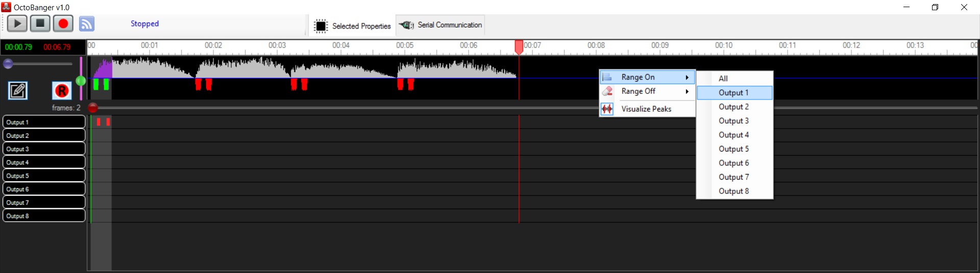Open the Range Off submenu
Screen dimensions: 980x273
647,91
